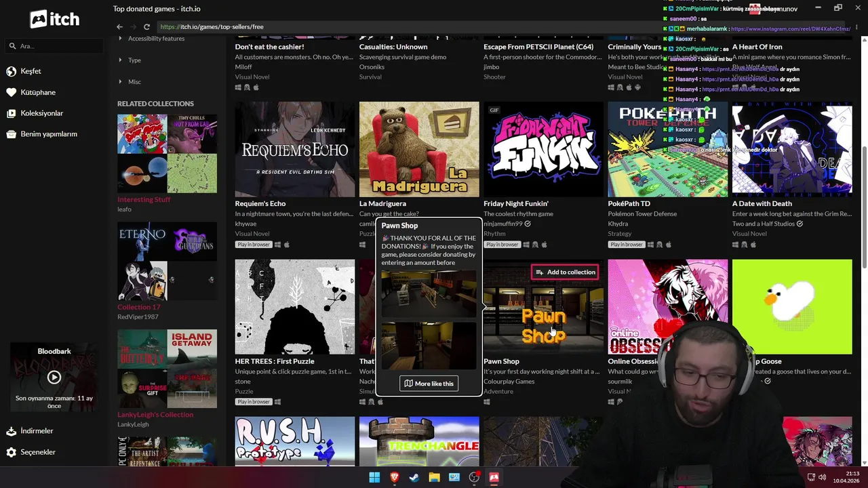
Task: Click the Collection 17 thumbnail
Action: tap(167, 262)
